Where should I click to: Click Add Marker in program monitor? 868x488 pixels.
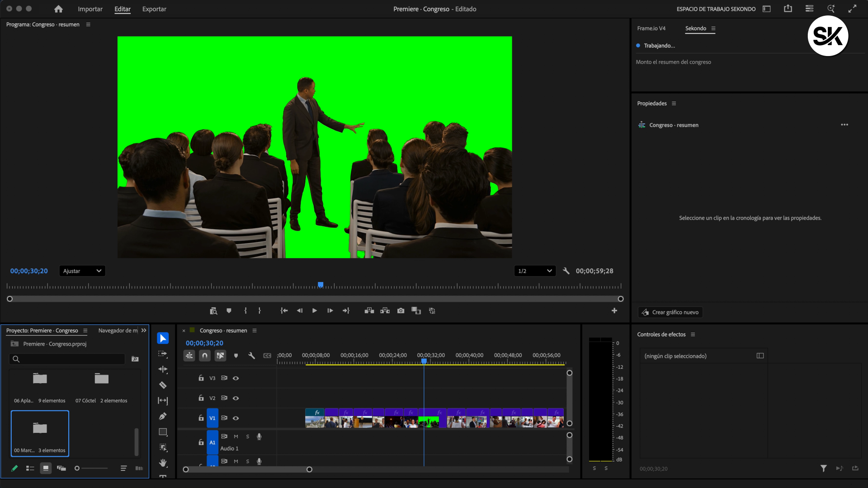tap(229, 311)
